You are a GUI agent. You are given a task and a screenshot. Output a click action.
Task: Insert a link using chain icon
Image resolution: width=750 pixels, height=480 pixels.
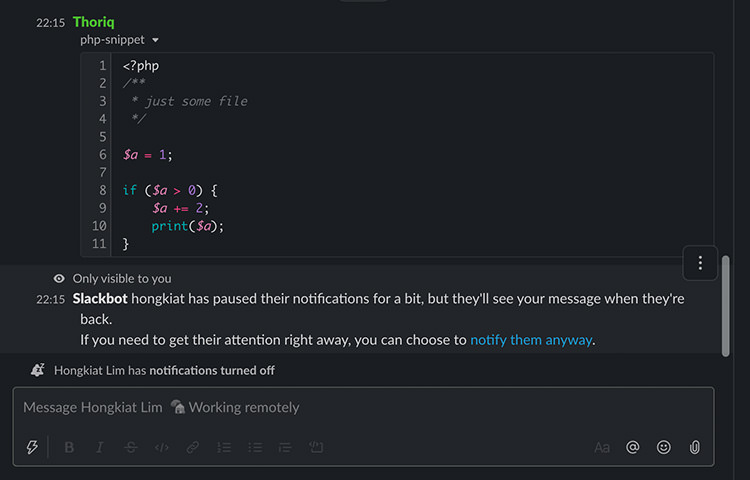coord(193,447)
